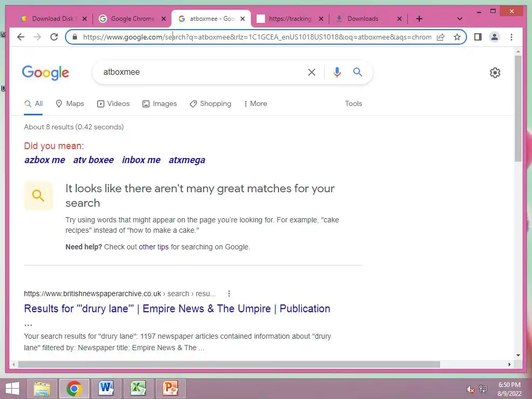
Task: Open the Windows Start menu
Action: point(12,389)
